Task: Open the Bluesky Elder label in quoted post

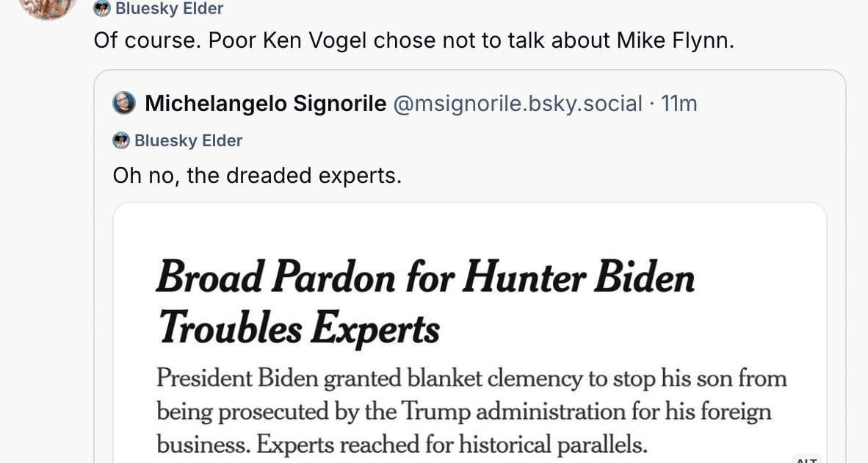Action: point(188,140)
